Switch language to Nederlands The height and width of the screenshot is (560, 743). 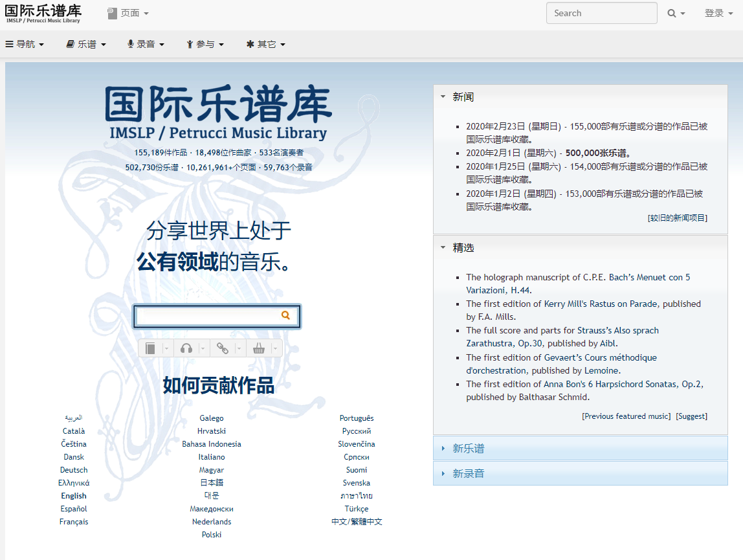click(212, 522)
